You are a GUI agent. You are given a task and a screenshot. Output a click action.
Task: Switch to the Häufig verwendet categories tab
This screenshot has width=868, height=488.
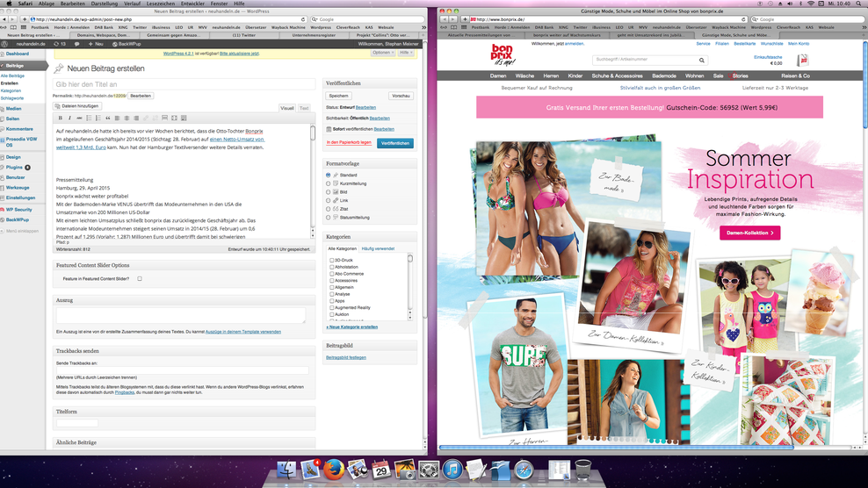378,249
